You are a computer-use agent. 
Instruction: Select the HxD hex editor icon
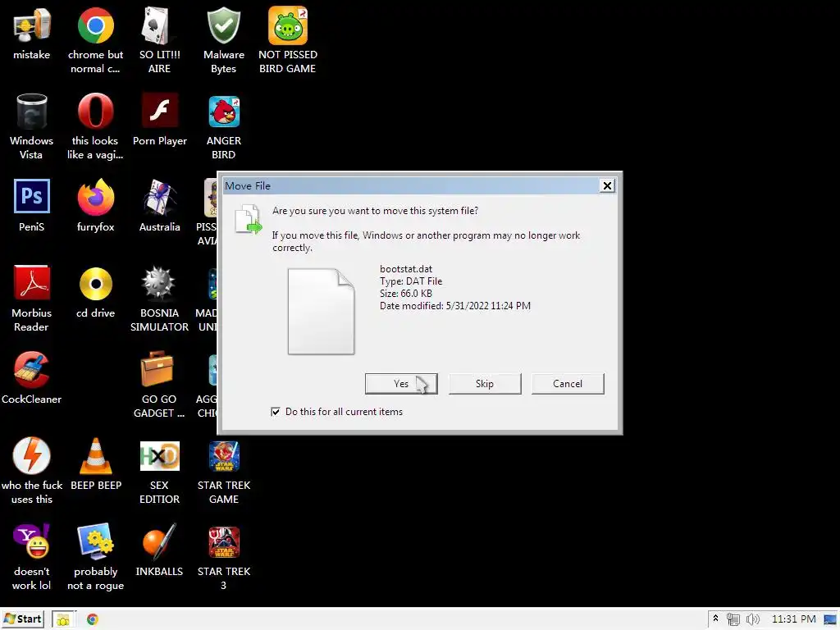coord(160,456)
